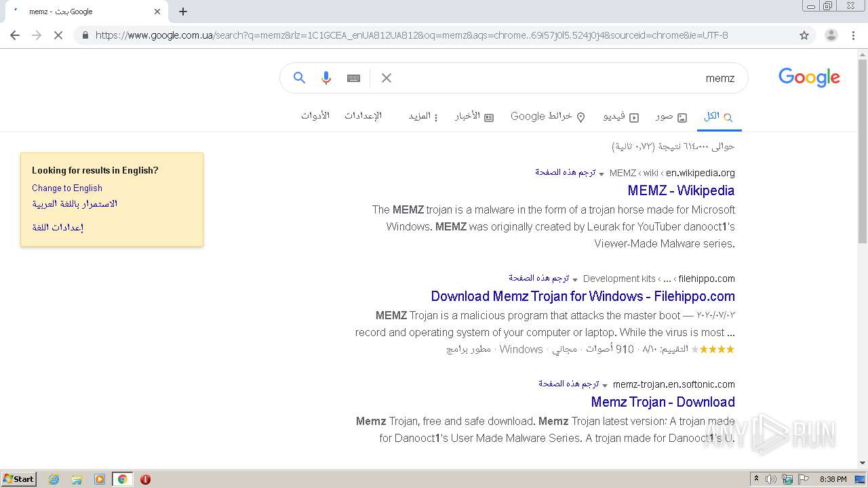Click the blue search magnifier icon
Screen dimensions: 868x488
[x=299, y=78]
